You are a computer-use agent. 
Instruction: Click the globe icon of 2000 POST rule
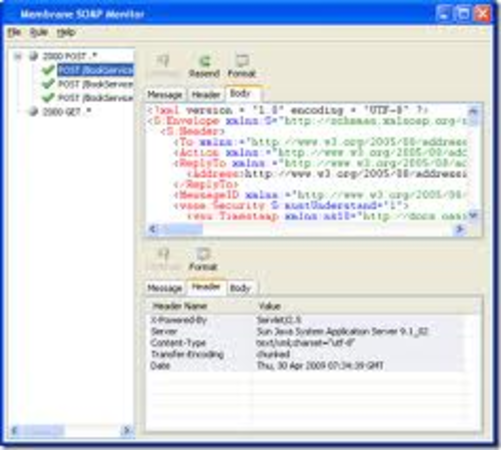click(34, 56)
